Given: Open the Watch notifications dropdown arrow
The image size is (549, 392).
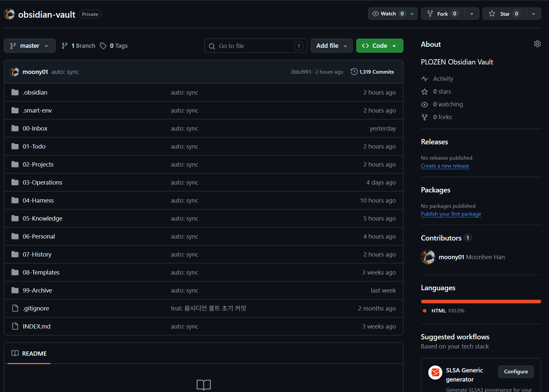Looking at the screenshot, I should pyautogui.click(x=412, y=14).
